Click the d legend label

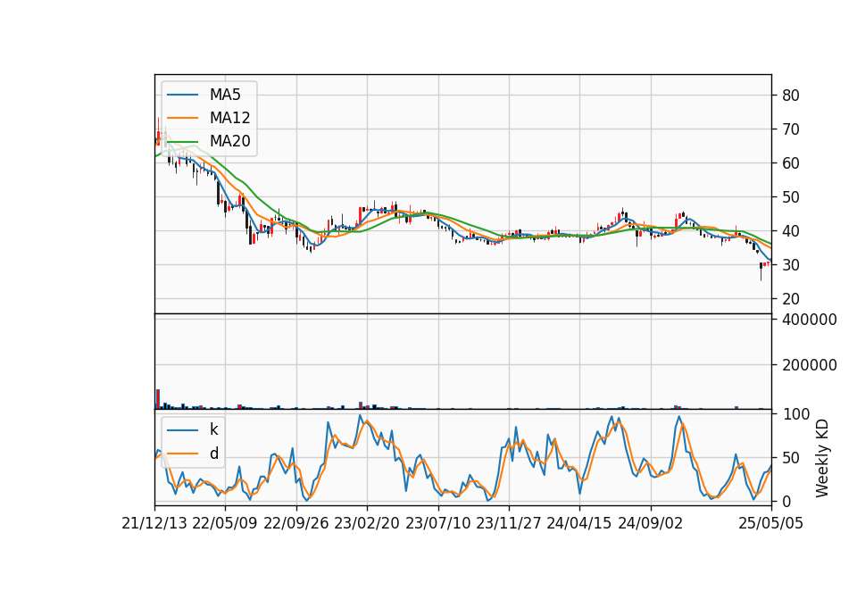click(x=214, y=454)
